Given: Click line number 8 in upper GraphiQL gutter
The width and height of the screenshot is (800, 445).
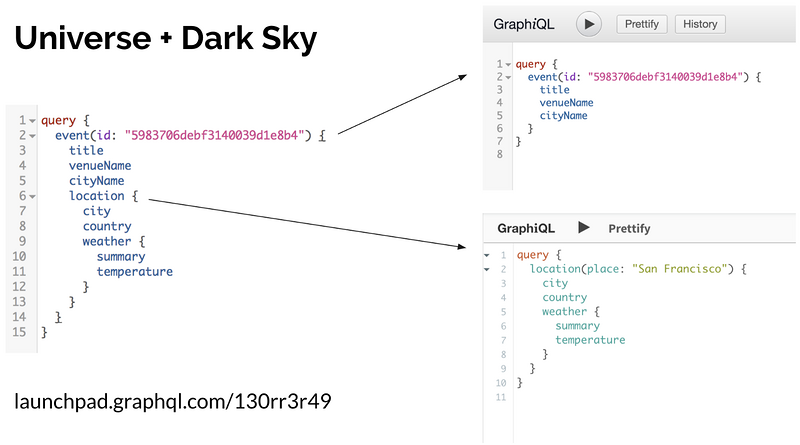Looking at the screenshot, I should pos(500,154).
